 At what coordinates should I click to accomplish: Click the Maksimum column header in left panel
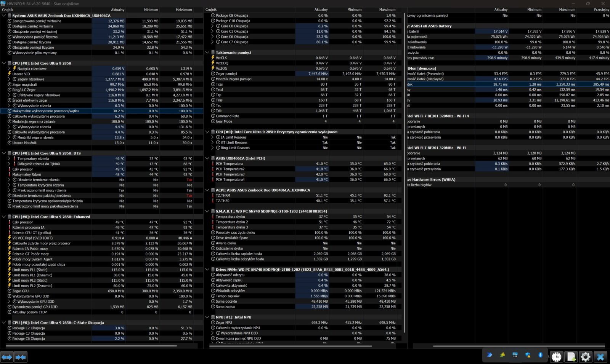click(184, 10)
